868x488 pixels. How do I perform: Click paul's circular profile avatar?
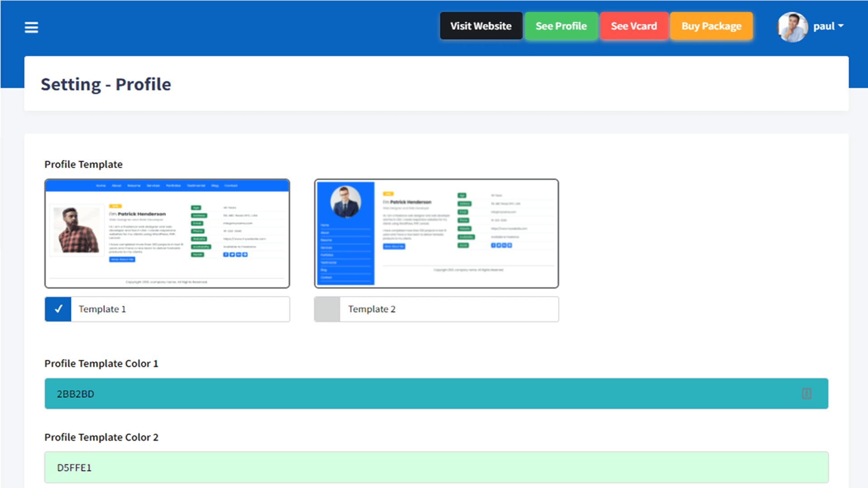tap(792, 27)
